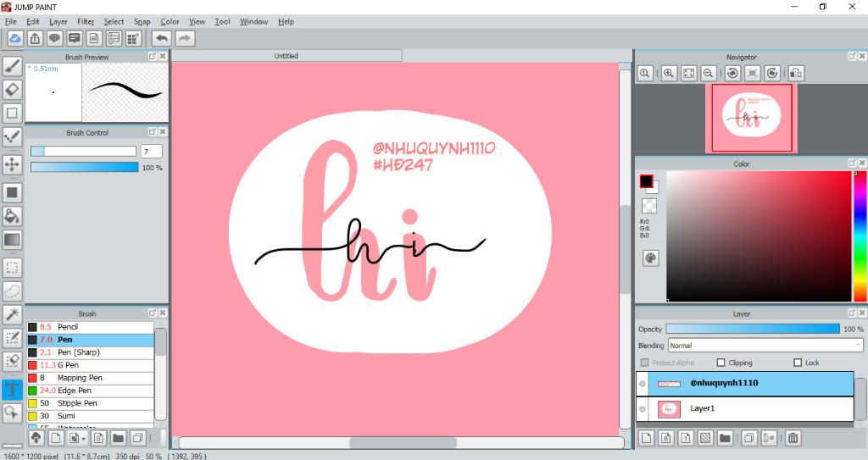This screenshot has width=868, height=460.
Task: Click the hue strip in Color panel
Action: tap(860, 236)
